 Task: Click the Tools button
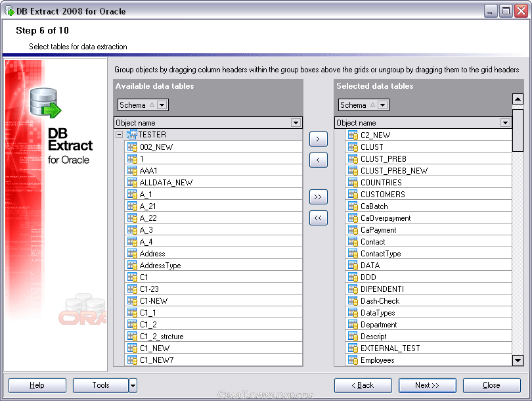pos(100,385)
